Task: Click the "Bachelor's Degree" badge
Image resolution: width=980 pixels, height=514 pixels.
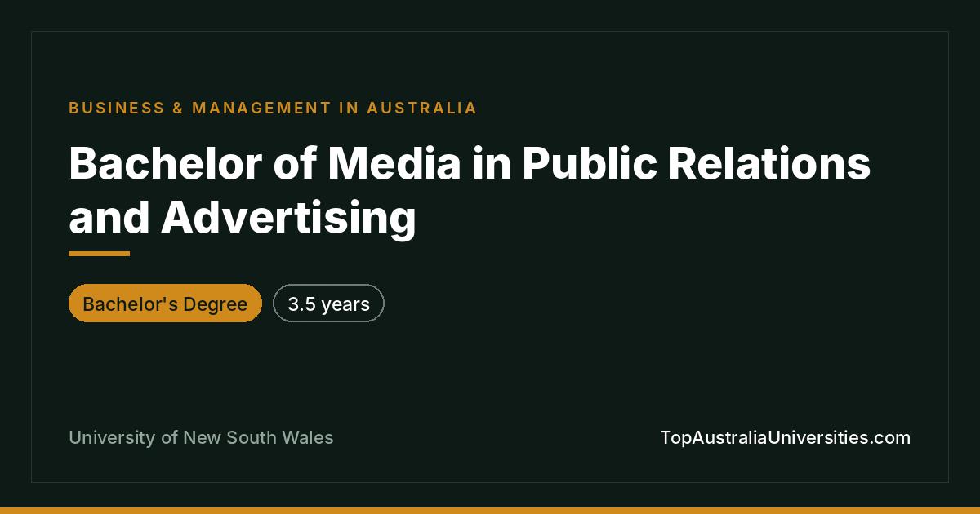Action: (x=165, y=304)
